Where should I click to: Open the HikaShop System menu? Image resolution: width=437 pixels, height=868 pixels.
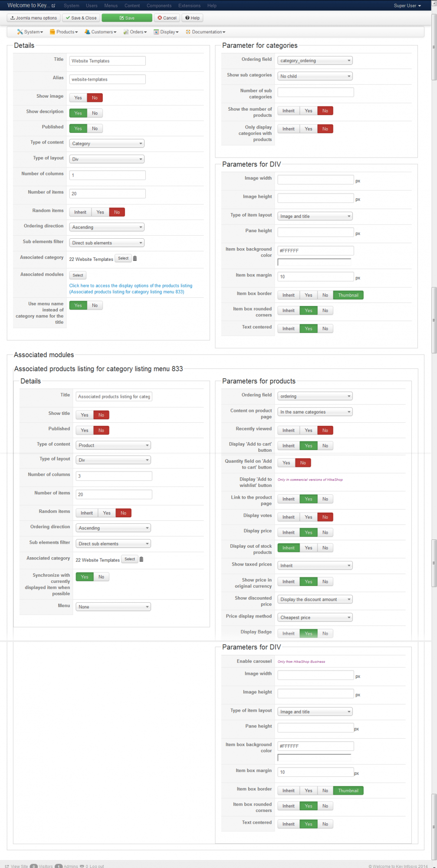coord(30,32)
